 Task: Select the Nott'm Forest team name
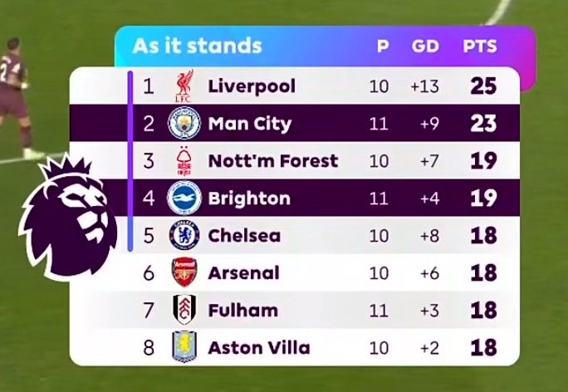273,161
